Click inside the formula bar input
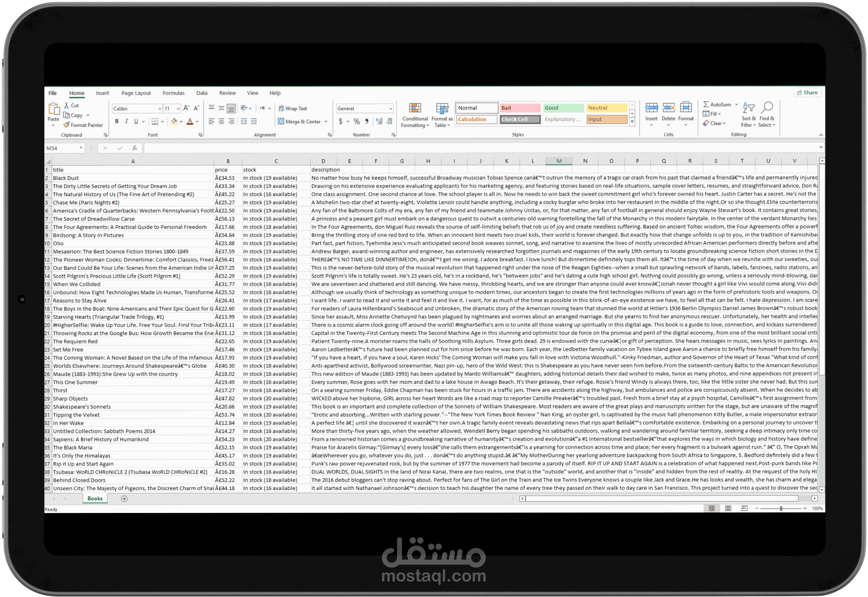 click(x=449, y=148)
